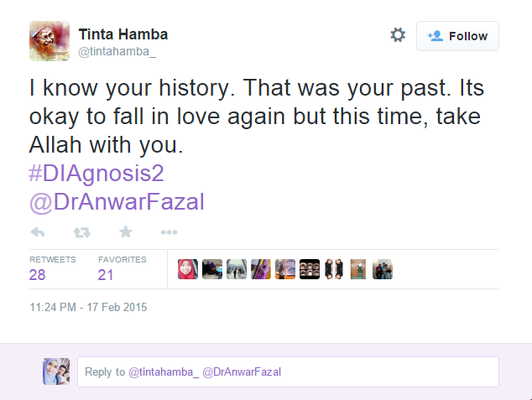Follow Tinta Hamba
Image resolution: width=532 pixels, height=400 pixels.
click(457, 36)
